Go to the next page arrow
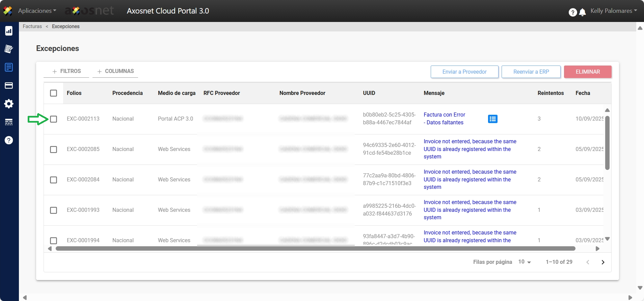Image resolution: width=644 pixels, height=301 pixels. (603, 262)
